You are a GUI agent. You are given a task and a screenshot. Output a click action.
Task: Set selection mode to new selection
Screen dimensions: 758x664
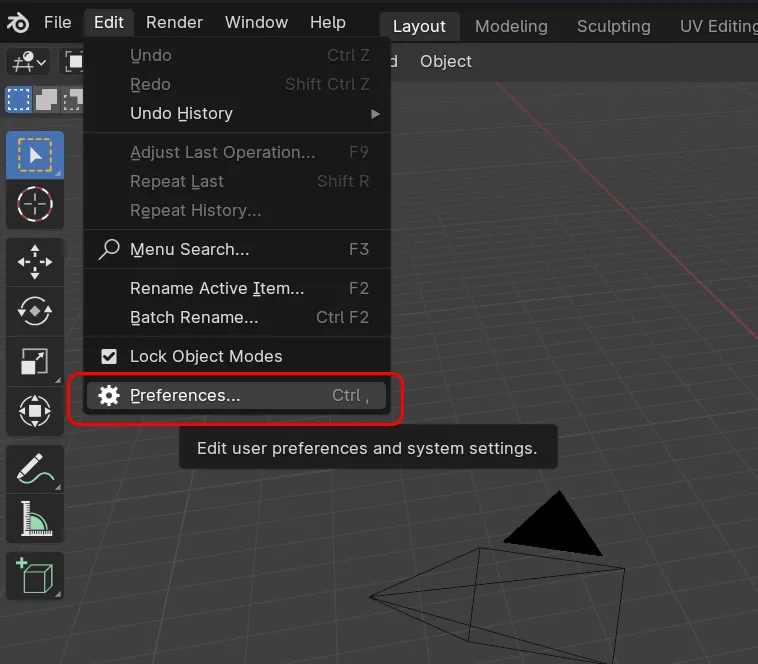coord(18,99)
